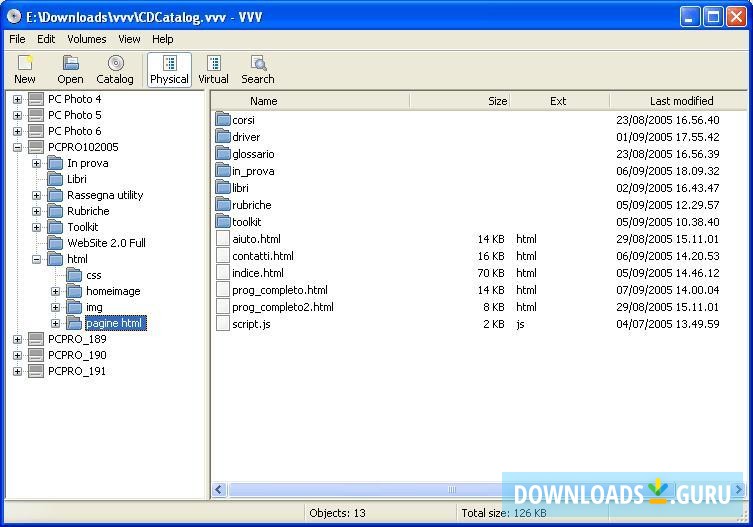Viewport: 753px width, 527px height.
Task: Open the View menu
Action: [129, 39]
